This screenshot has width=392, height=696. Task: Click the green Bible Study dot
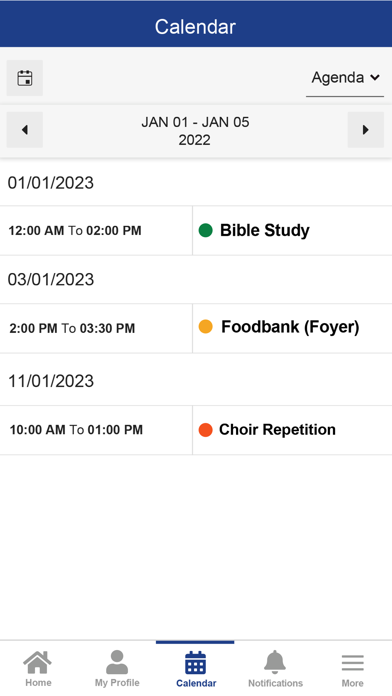[x=205, y=230]
